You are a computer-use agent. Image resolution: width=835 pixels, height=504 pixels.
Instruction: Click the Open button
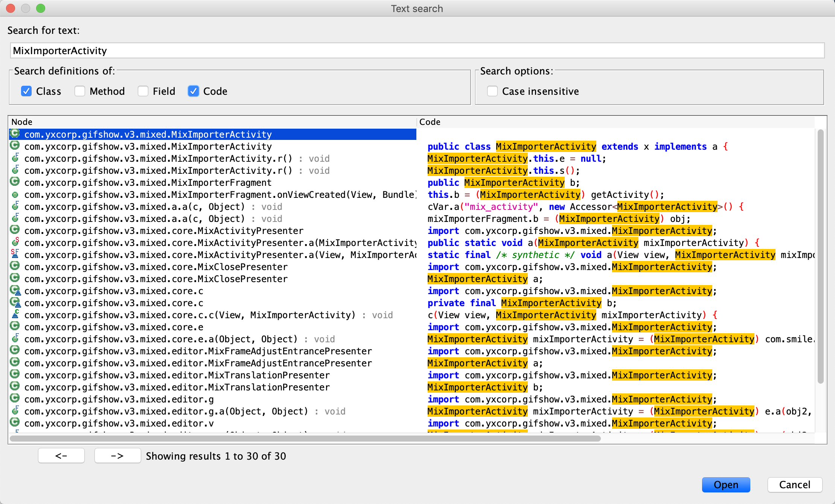click(x=725, y=484)
